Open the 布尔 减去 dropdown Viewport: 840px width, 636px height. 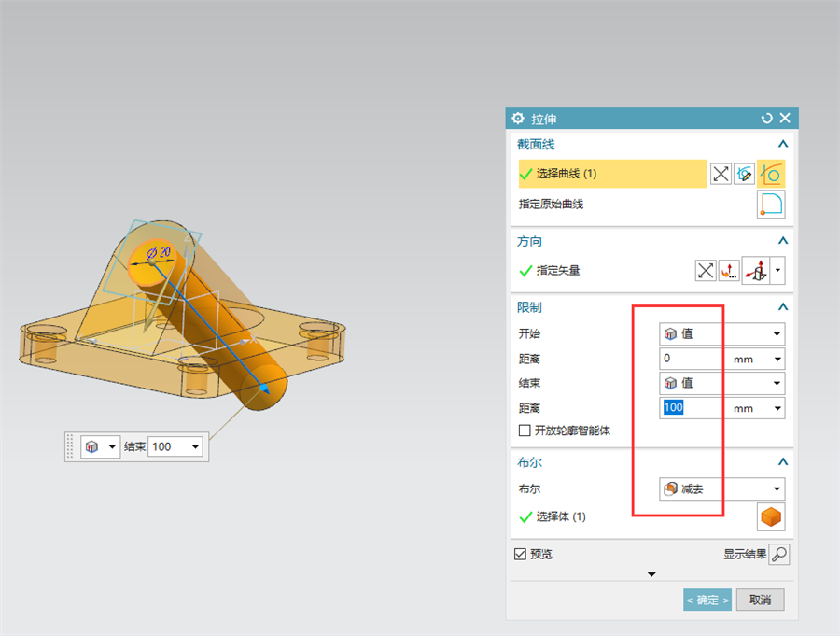[x=721, y=489]
